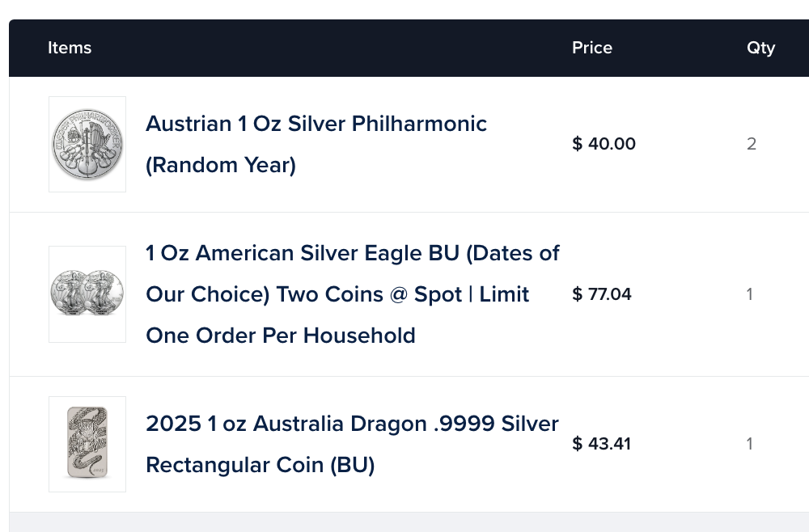The image size is (809, 532).
Task: Select the $43.41 price value
Action: 602,444
